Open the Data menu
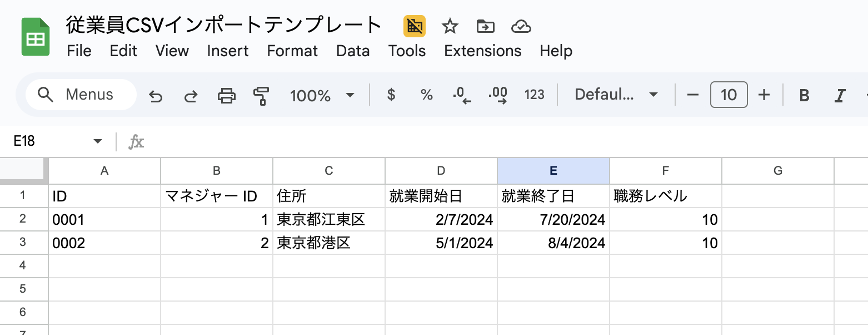The width and height of the screenshot is (868, 335). tap(353, 51)
